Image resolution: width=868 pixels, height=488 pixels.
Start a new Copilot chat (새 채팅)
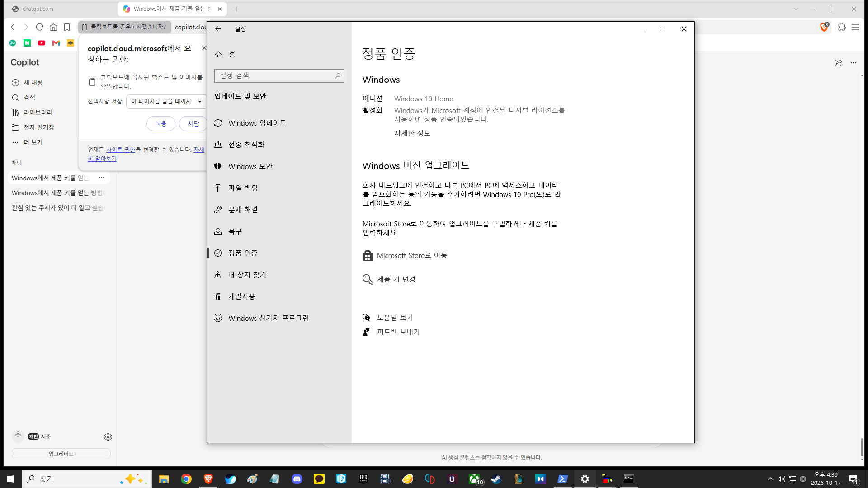pyautogui.click(x=27, y=83)
